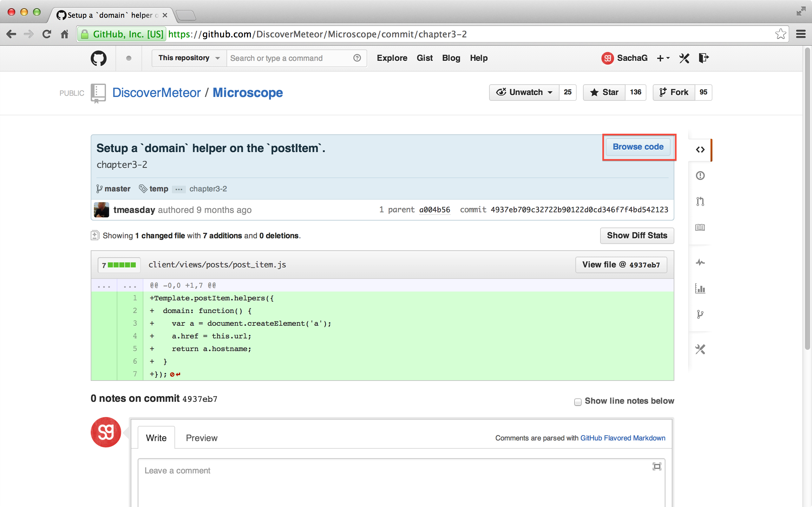Screen dimensions: 812x507
Task: Toggle fullscreen mode for the comment editor
Action: pos(657,466)
